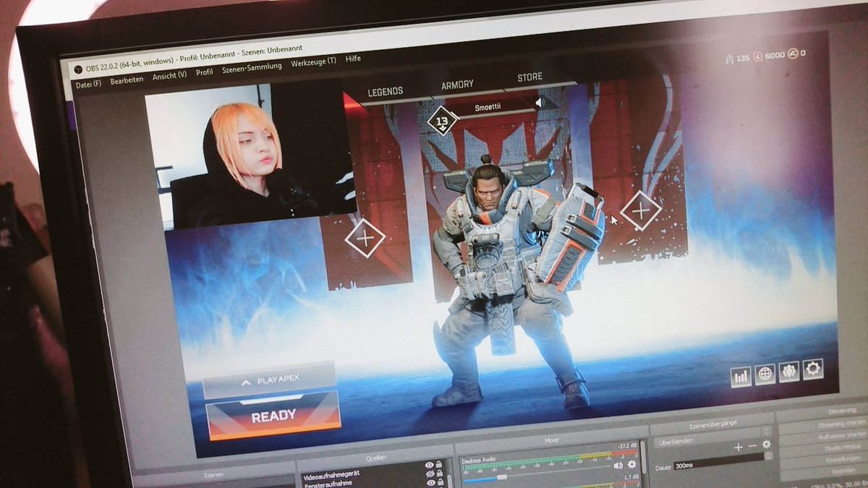
Task: Select the webcam overlay in the preview
Action: click(x=250, y=155)
